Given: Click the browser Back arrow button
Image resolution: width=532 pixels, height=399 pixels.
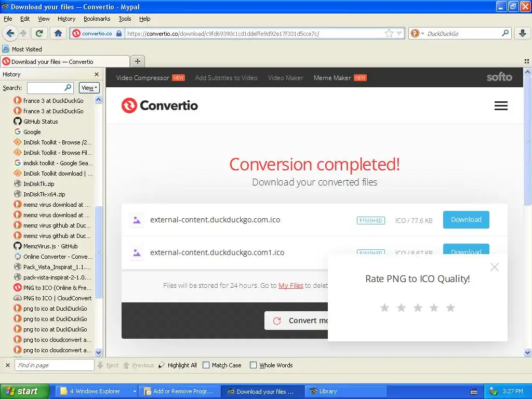Looking at the screenshot, I should pyautogui.click(x=10, y=33).
